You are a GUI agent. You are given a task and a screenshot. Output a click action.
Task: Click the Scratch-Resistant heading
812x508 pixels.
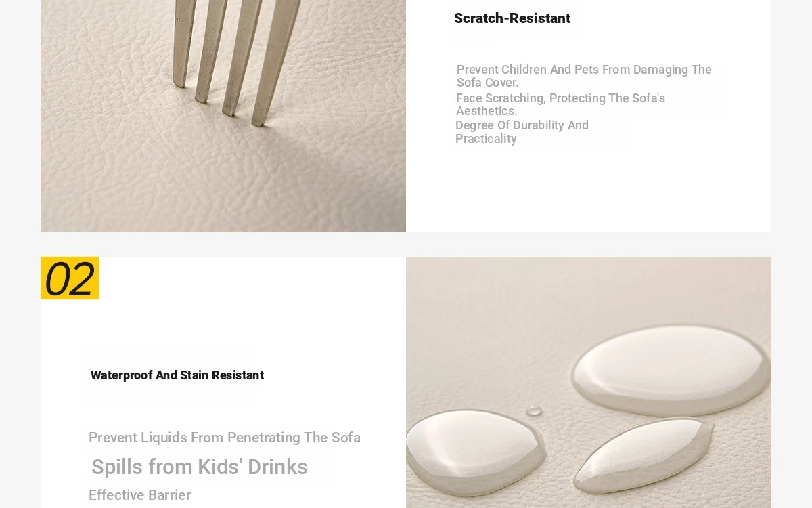coord(512,18)
